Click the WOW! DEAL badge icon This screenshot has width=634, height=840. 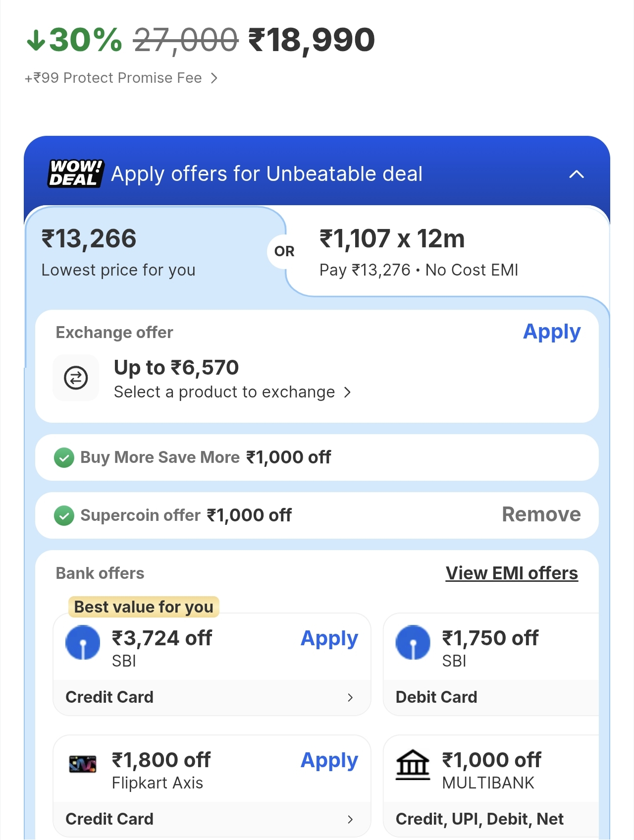click(76, 173)
